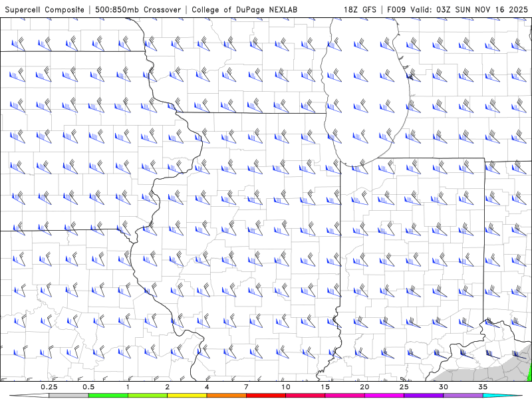Select the hot pink 15–20 color bar segment
Viewport: 532px width, 399px height.
point(344,396)
